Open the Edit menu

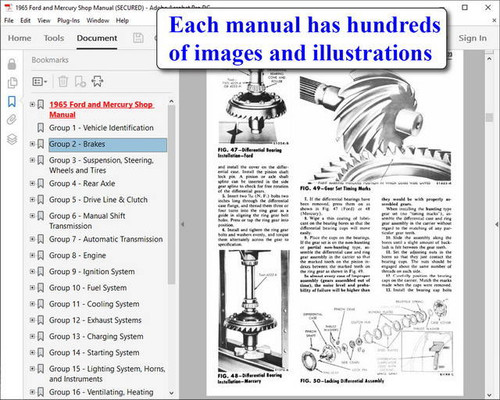coord(25,21)
